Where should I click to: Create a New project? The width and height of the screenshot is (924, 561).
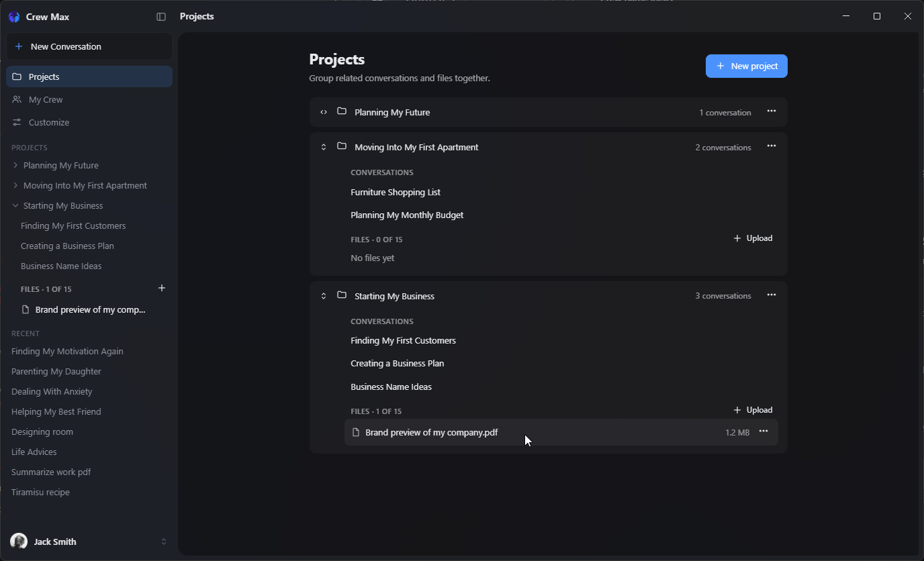[x=747, y=66]
